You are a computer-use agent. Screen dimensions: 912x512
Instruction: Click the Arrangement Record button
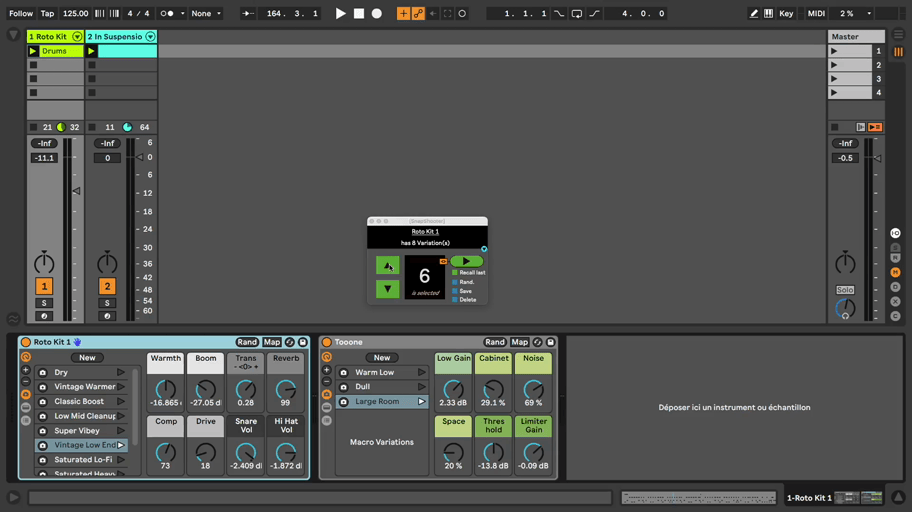pyautogui.click(x=377, y=14)
